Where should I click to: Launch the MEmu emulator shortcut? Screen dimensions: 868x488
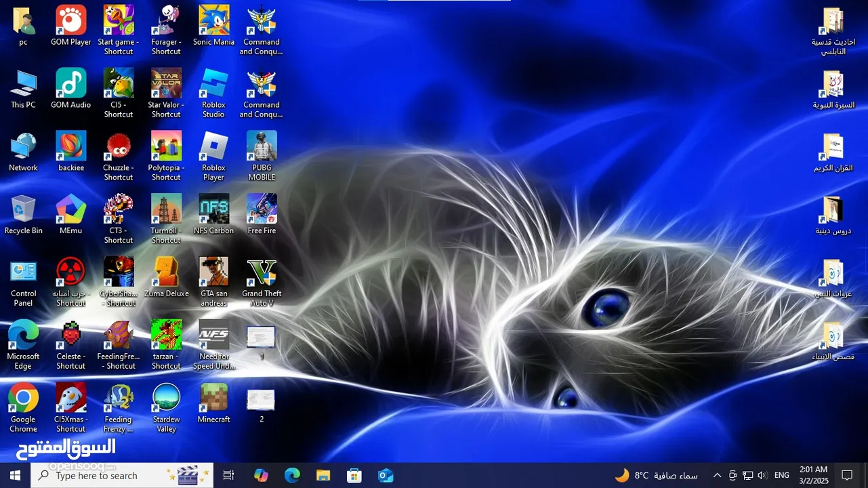(70, 216)
